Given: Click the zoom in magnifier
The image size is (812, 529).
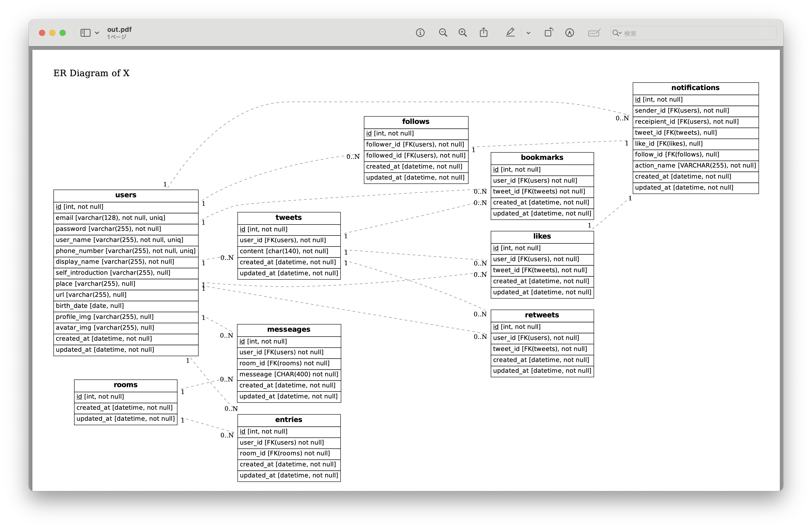Looking at the screenshot, I should tap(463, 33).
